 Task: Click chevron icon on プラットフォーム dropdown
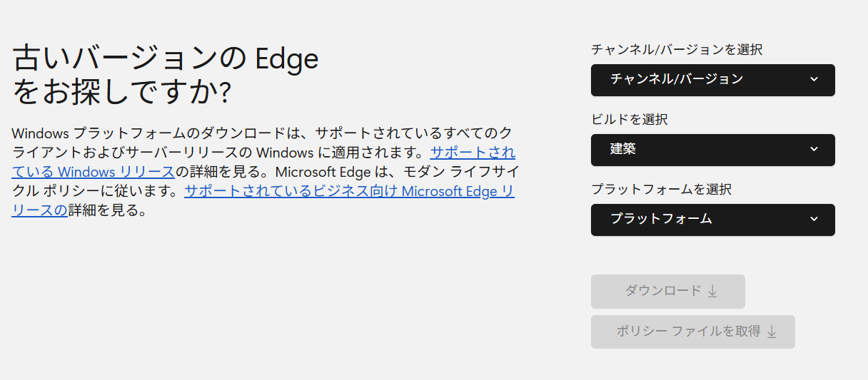point(814,219)
